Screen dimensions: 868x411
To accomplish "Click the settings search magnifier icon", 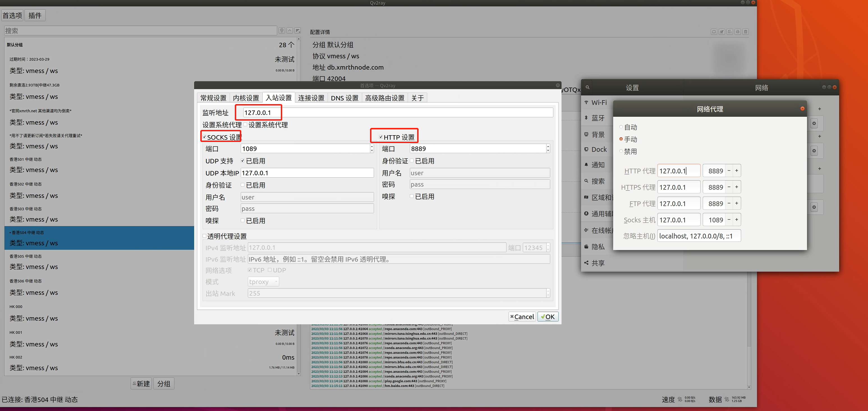I will click(x=587, y=87).
